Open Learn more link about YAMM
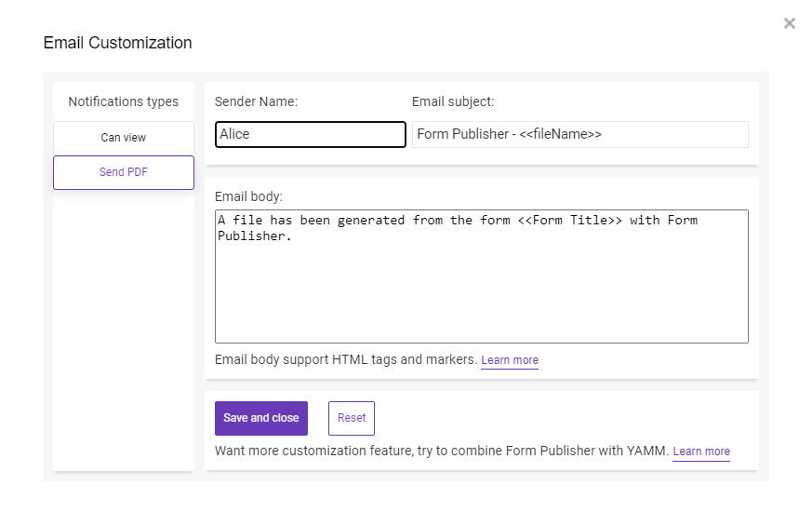Screen dimensions: 812x512 coord(701,451)
